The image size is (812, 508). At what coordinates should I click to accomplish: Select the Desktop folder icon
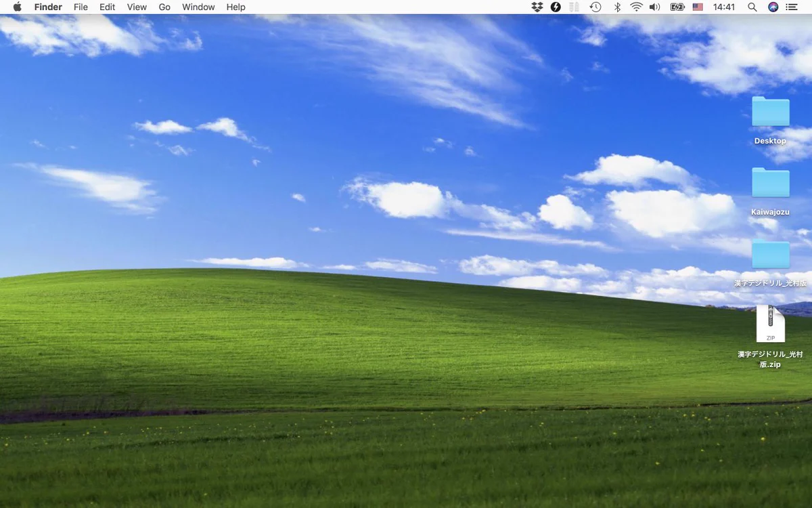pos(771,112)
